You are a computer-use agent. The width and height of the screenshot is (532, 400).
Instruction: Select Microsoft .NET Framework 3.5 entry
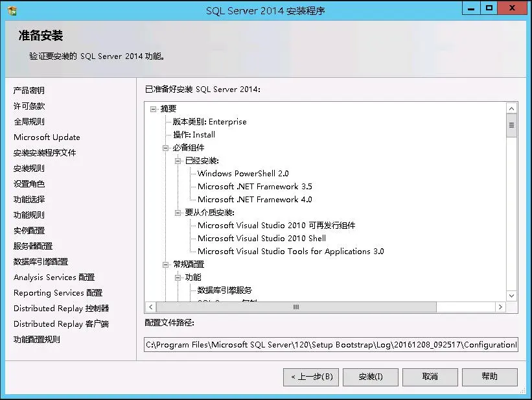[x=255, y=187]
